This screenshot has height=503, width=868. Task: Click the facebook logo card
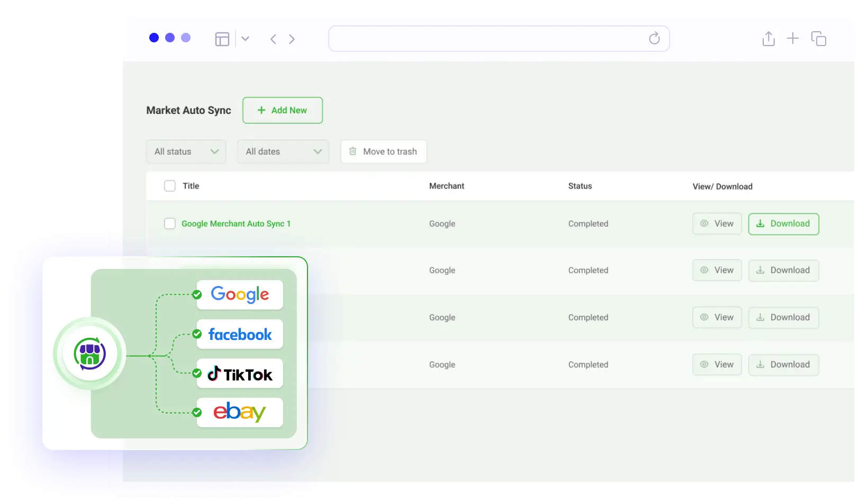(240, 334)
